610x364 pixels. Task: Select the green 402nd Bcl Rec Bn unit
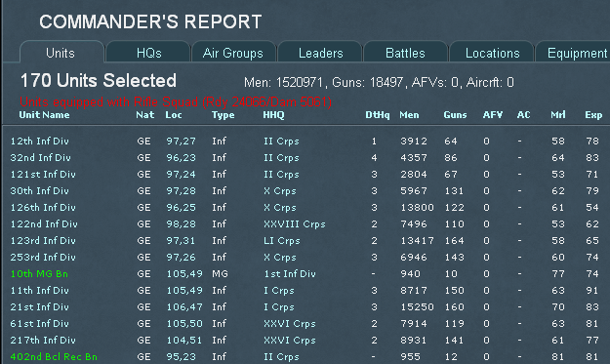point(54,357)
